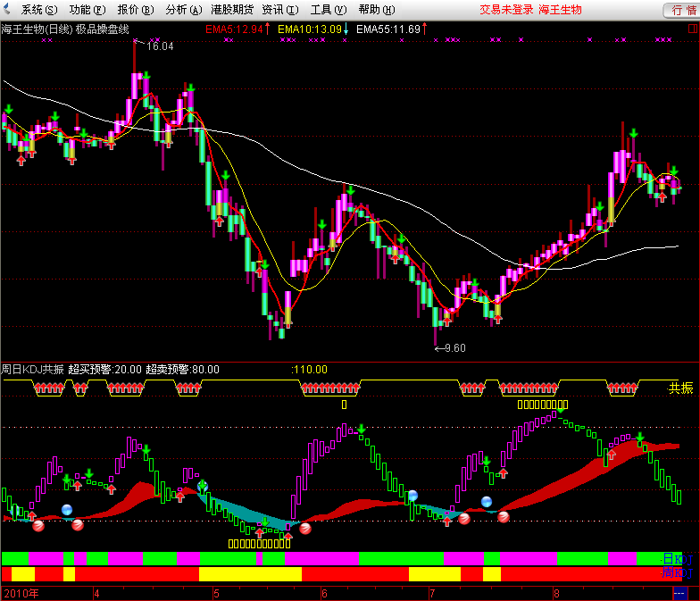This screenshot has width=700, height=601.
Task: Click the 2010年 year label on timeline
Action: click(x=21, y=593)
